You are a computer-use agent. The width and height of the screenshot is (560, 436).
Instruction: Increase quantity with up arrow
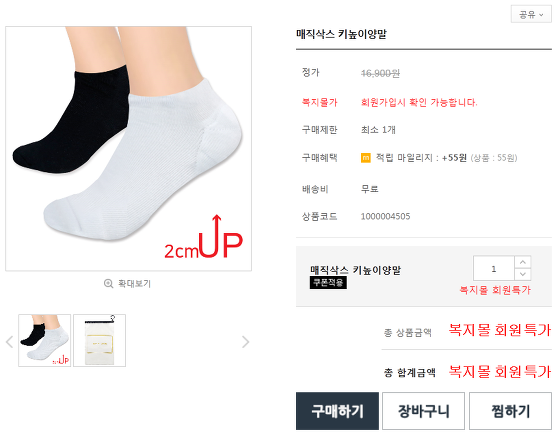click(x=523, y=262)
